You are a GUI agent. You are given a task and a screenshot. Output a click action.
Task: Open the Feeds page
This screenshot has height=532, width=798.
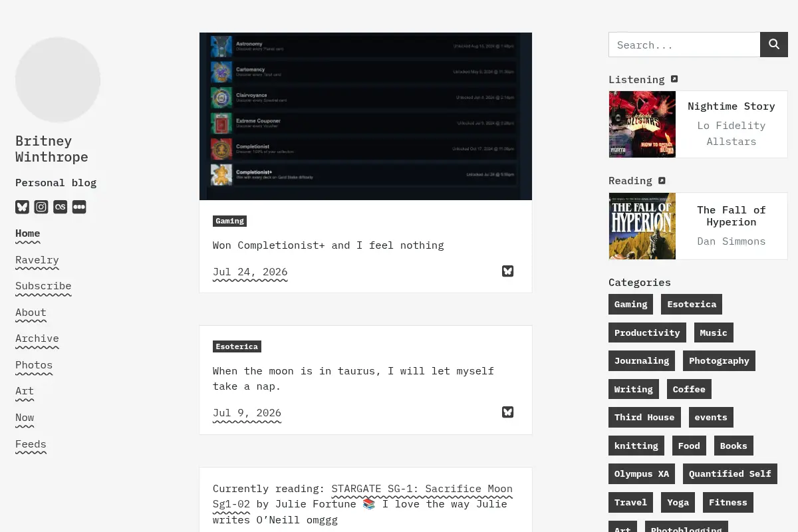point(31,444)
